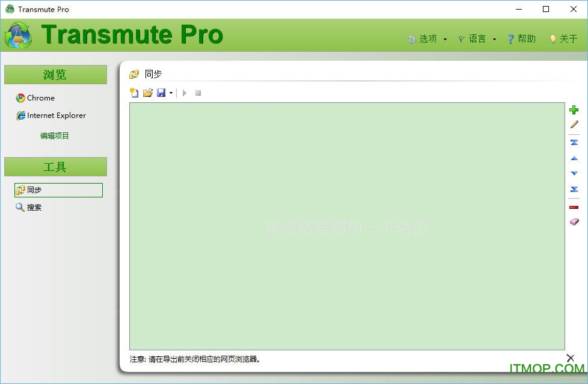This screenshot has height=384, width=588.
Task: Create a new sync file from the toolbar
Action: (133, 93)
